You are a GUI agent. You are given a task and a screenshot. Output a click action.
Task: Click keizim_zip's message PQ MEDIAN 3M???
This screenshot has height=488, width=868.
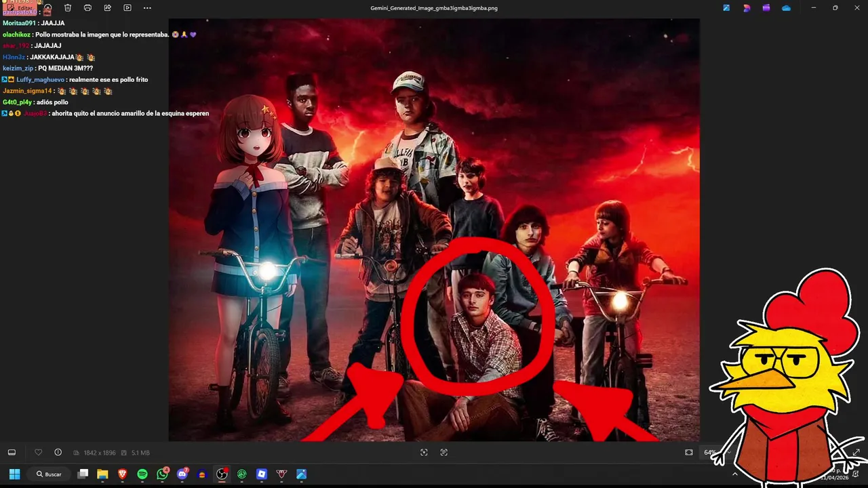click(x=47, y=68)
